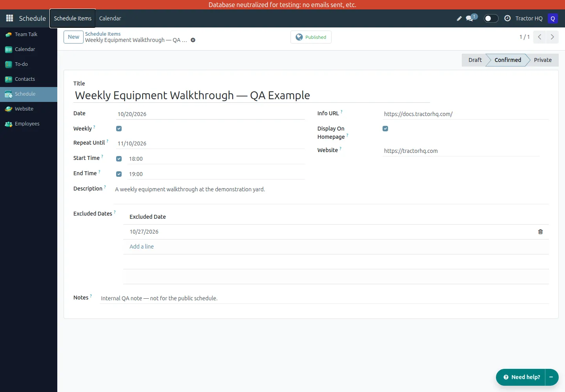Viewport: 565px width, 392px height.
Task: Open Website app in sidebar
Action: coord(29,109)
